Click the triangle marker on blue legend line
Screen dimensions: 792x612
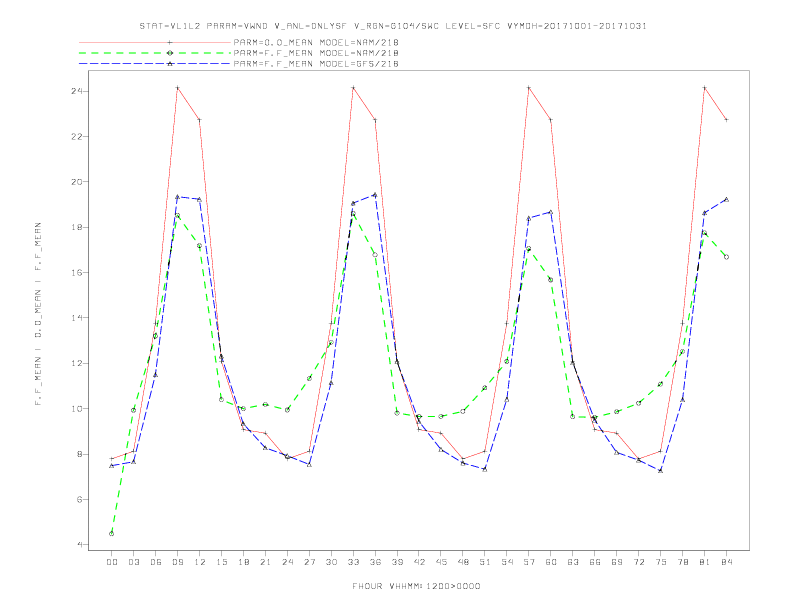[170, 64]
